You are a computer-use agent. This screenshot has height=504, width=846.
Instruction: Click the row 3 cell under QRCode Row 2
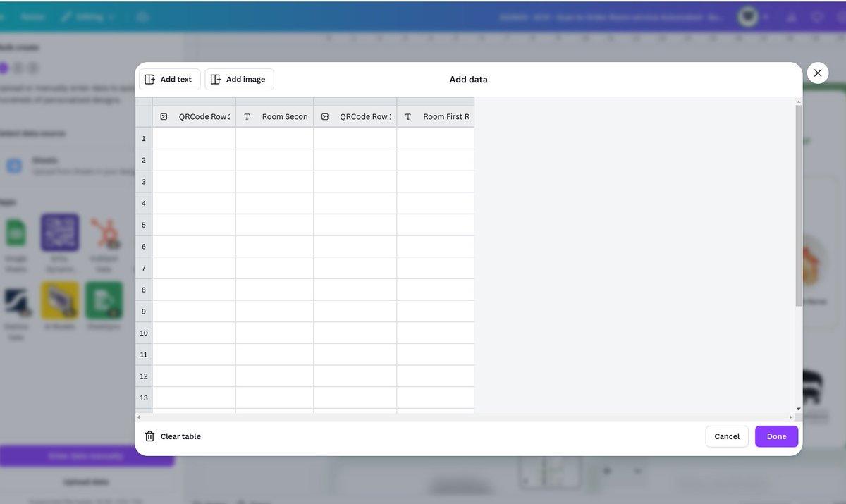tap(194, 182)
